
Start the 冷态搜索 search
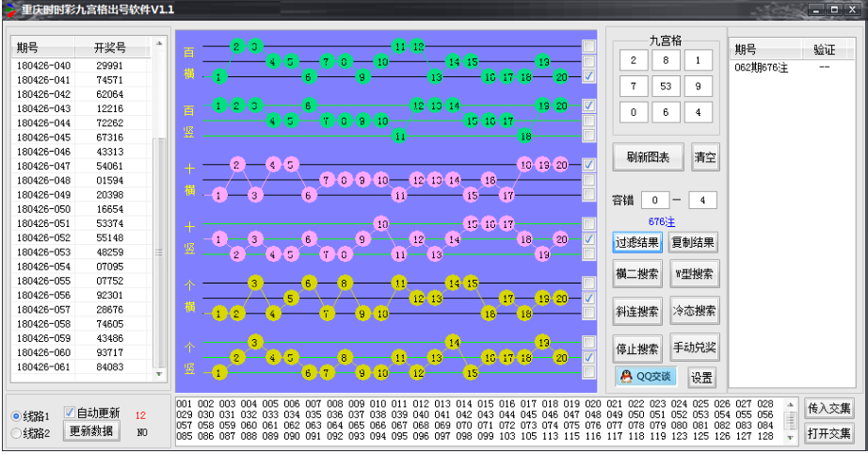[x=694, y=311]
